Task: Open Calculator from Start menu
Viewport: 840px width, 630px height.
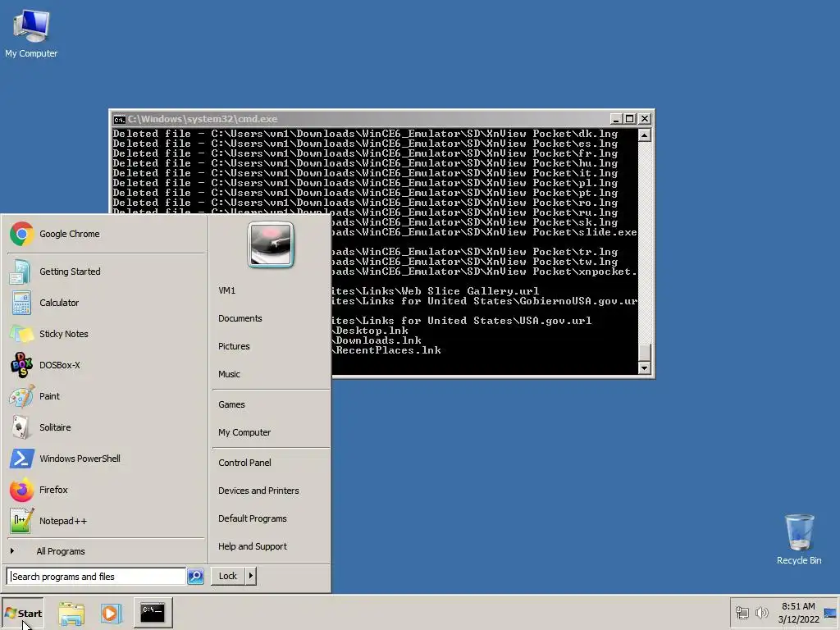Action: point(106,303)
